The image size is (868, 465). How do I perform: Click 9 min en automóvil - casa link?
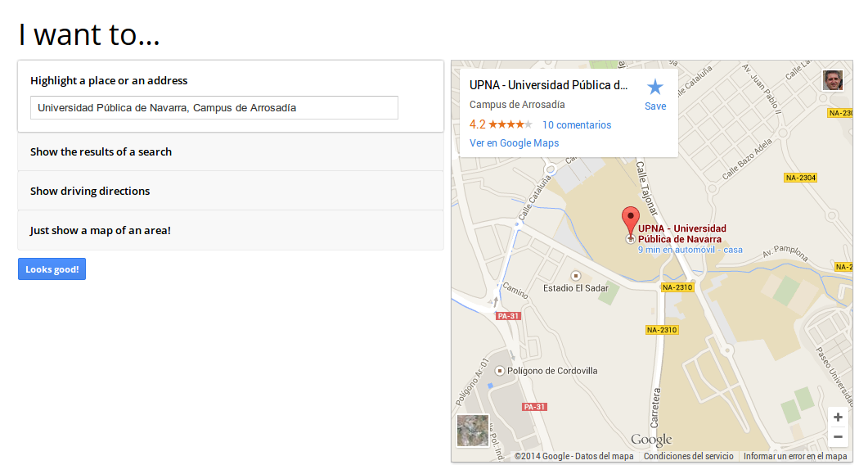pos(690,250)
